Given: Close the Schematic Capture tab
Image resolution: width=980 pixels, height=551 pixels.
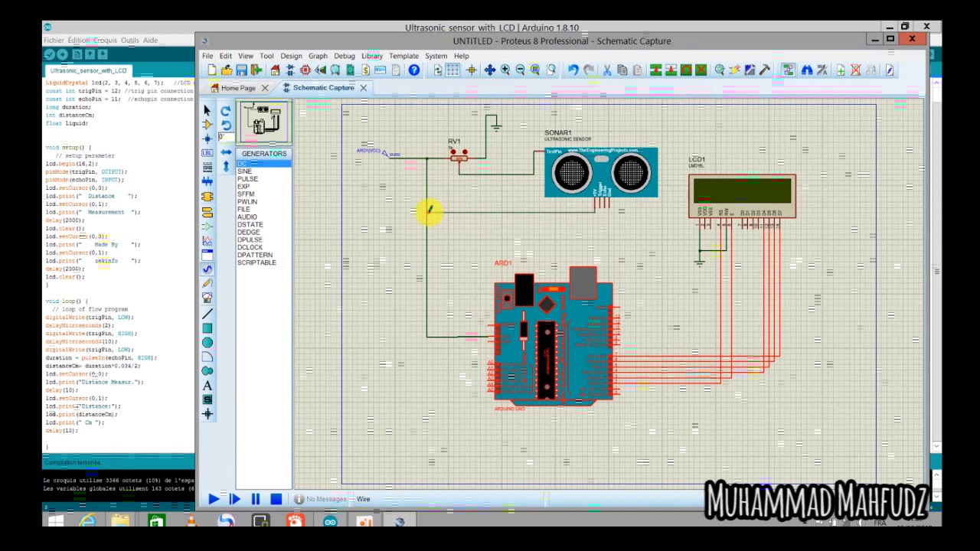Looking at the screenshot, I should coord(363,88).
